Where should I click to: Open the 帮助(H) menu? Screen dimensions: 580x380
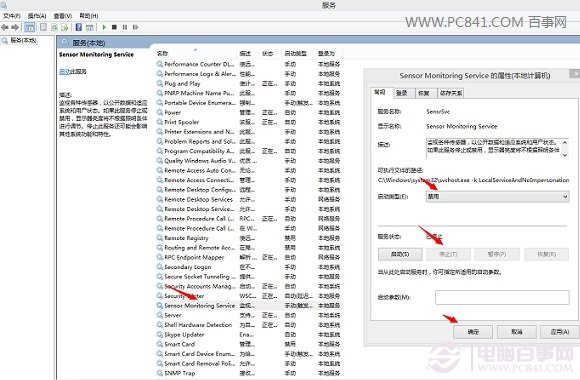point(88,16)
